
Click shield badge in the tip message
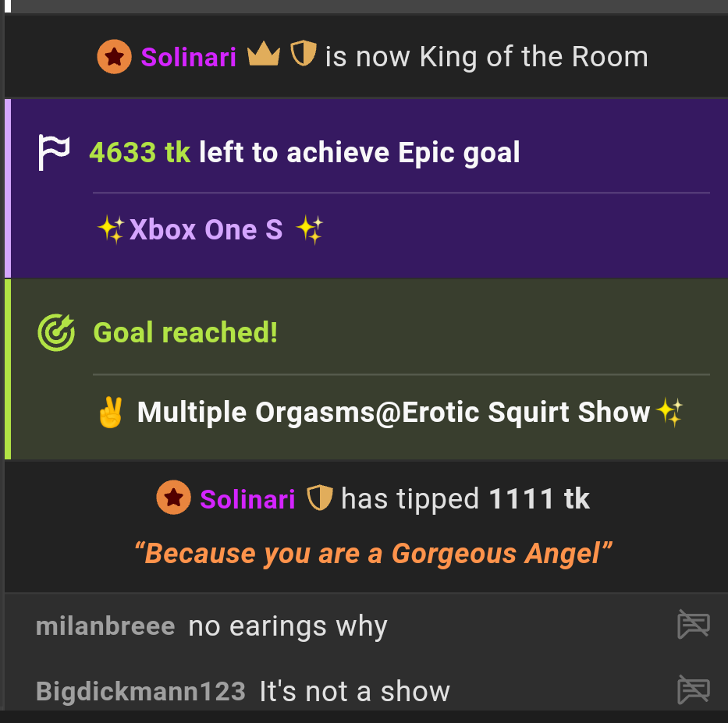[320, 498]
